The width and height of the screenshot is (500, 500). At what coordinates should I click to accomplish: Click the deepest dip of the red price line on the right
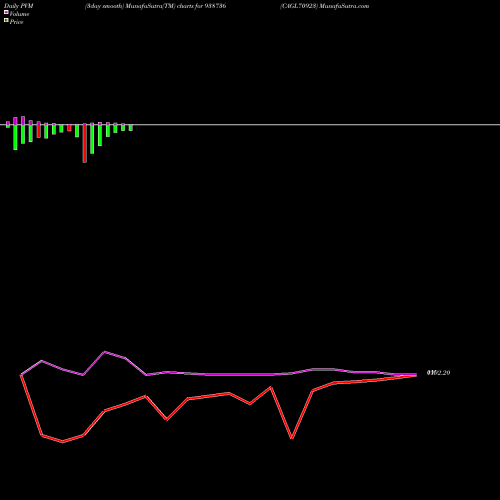292,438
